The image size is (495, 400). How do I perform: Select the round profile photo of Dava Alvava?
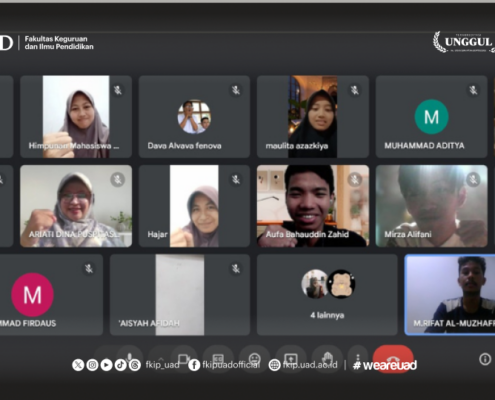[194, 117]
